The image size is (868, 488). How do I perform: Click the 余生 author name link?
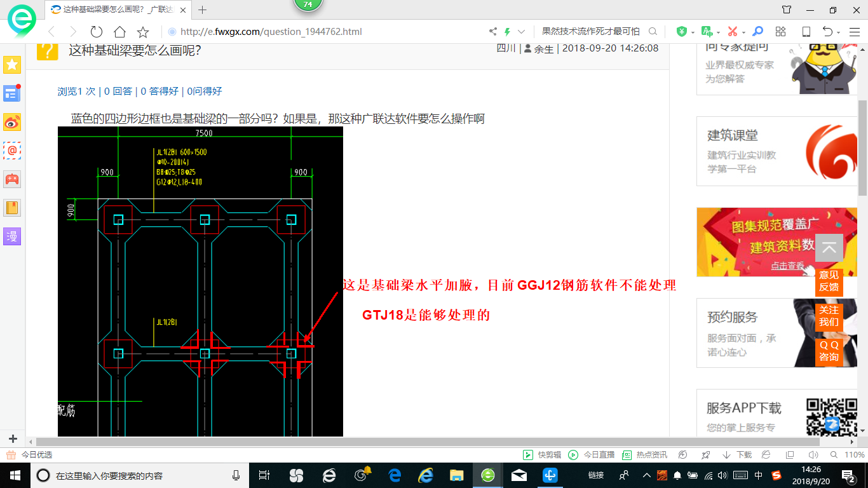pos(544,48)
